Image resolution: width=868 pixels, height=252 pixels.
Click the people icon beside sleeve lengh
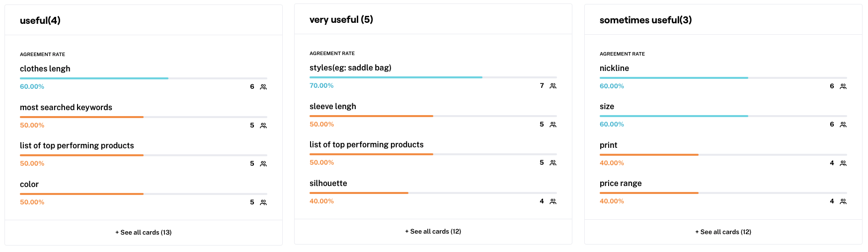click(553, 125)
